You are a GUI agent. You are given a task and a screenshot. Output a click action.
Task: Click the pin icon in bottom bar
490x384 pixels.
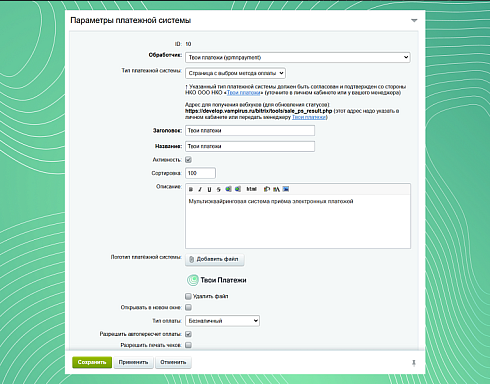tap(414, 363)
